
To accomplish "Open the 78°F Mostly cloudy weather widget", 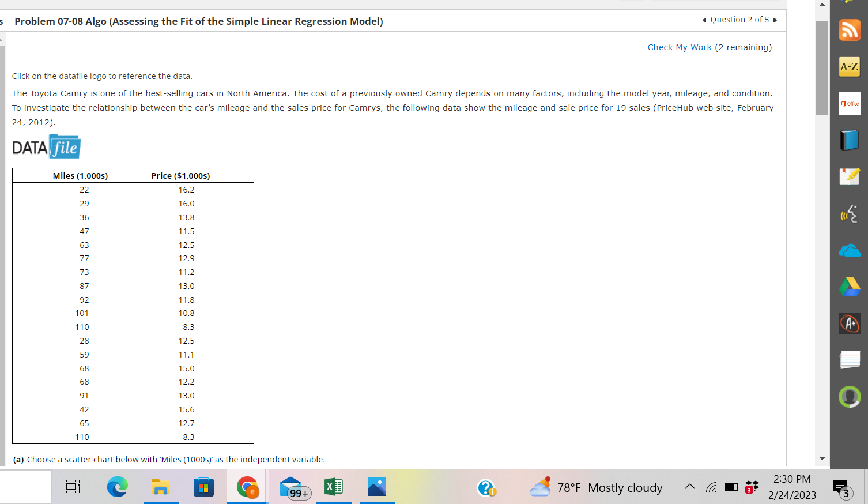I will (597, 487).
